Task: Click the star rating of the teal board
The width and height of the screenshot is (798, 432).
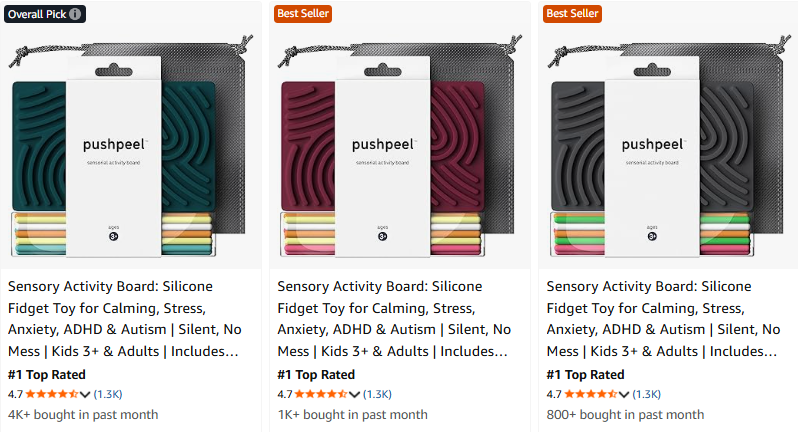Action: (x=52, y=394)
